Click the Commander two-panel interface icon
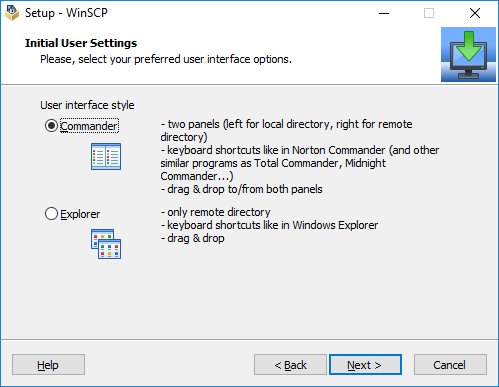The image size is (499, 387). tap(106, 156)
